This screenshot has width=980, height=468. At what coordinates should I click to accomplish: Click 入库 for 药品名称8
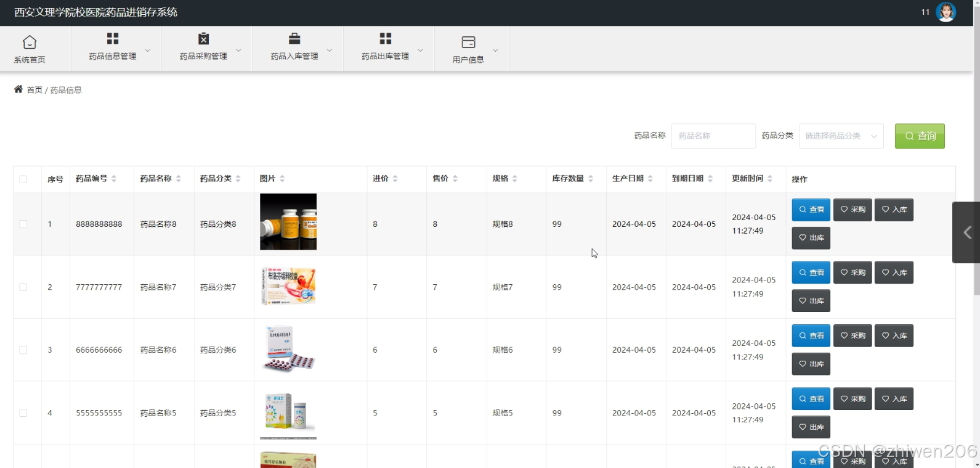click(x=894, y=210)
